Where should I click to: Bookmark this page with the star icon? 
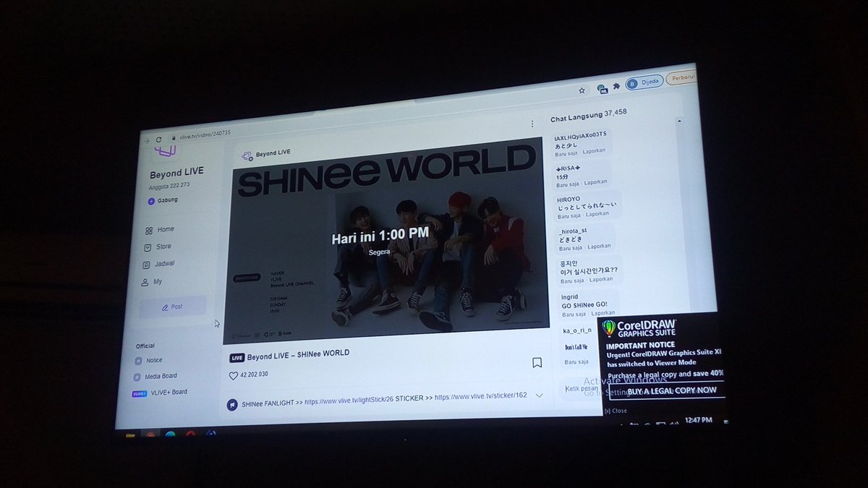pyautogui.click(x=582, y=91)
